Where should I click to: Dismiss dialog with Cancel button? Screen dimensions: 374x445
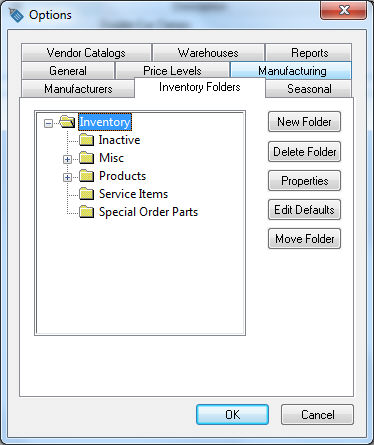317,415
